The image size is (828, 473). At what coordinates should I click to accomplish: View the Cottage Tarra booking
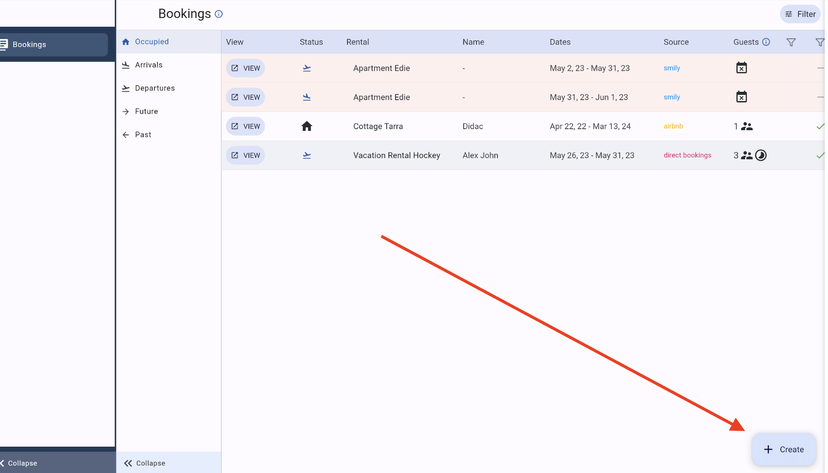245,127
